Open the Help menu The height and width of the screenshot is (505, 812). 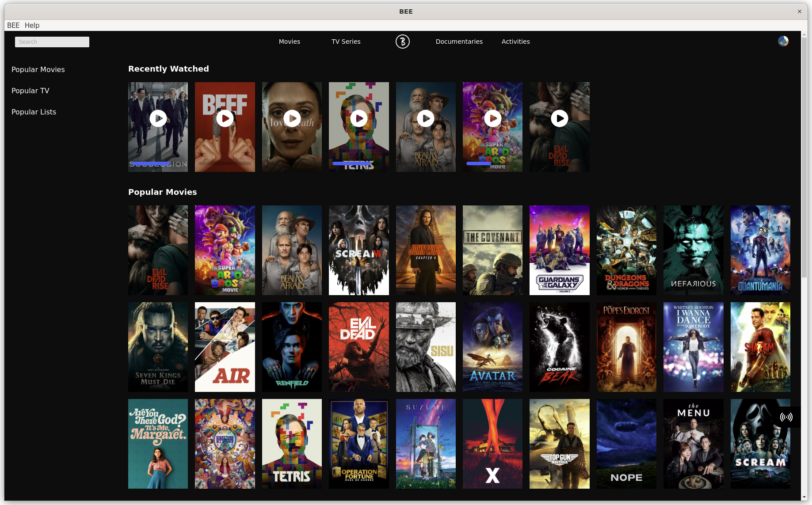coord(32,25)
